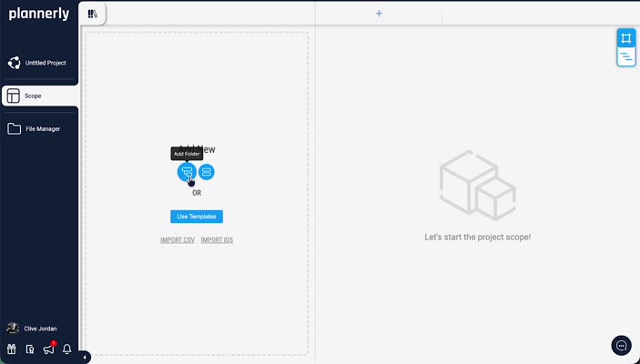This screenshot has height=364, width=640.
Task: Open the IMPORT IDS link
Action: coord(217,240)
